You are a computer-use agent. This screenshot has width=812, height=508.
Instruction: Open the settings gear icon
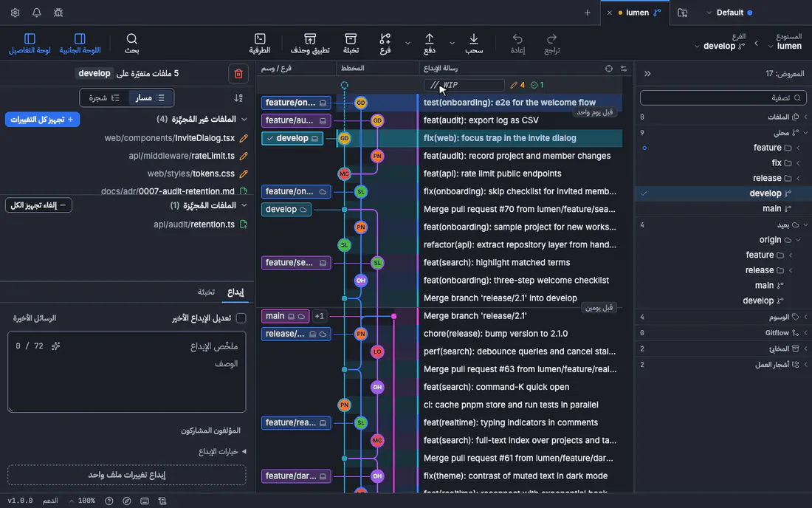click(15, 13)
